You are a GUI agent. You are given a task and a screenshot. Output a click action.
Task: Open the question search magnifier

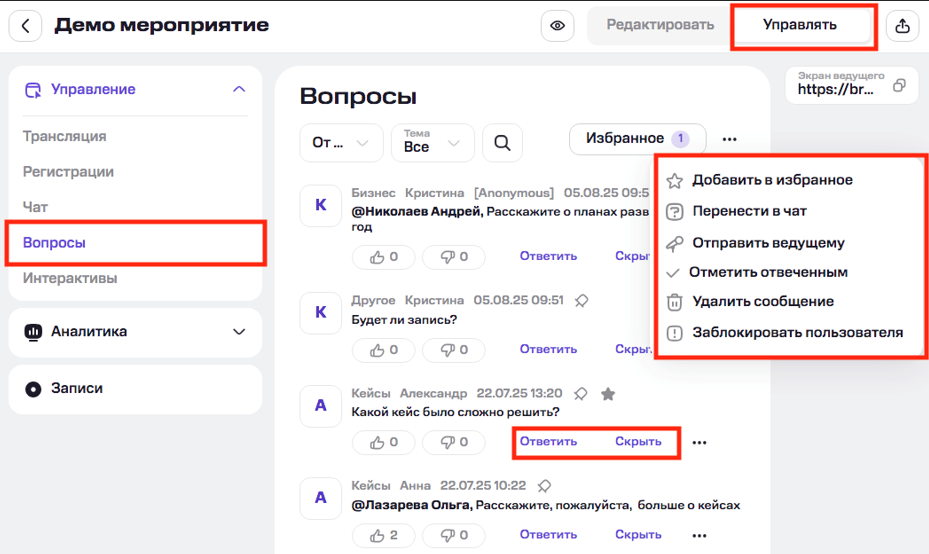pos(502,143)
